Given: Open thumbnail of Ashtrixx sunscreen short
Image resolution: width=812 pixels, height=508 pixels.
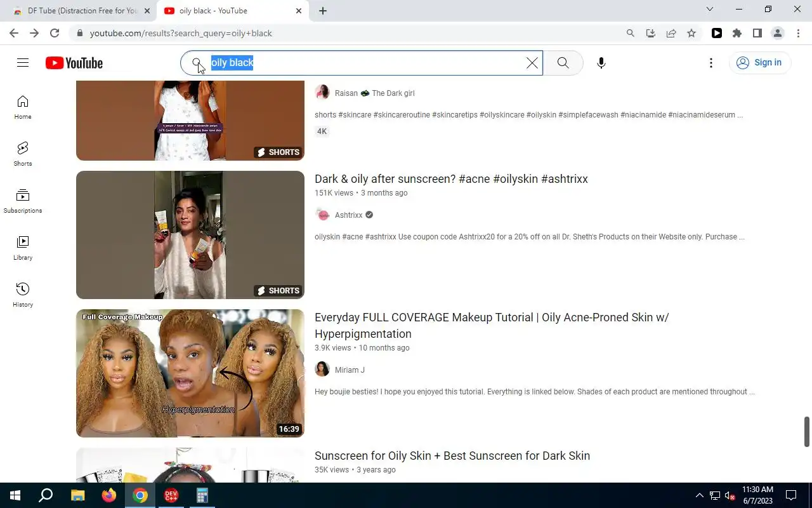Looking at the screenshot, I should click(x=190, y=235).
